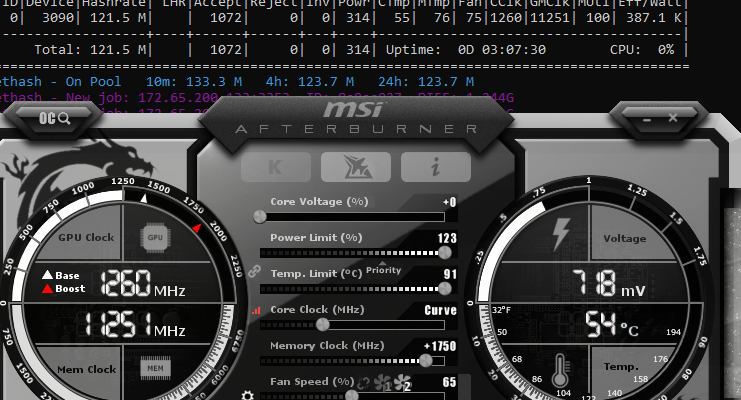This screenshot has width=741, height=400.
Task: Click '4h: 123.7 M' pool hashrate in console
Action: point(310,82)
